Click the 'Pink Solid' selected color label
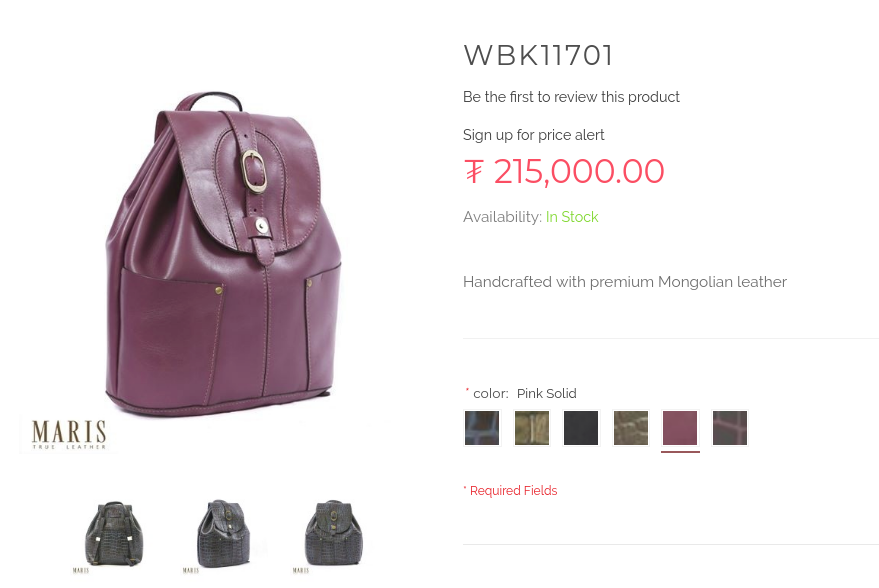Image resolution: width=879 pixels, height=588 pixels. pos(547,393)
